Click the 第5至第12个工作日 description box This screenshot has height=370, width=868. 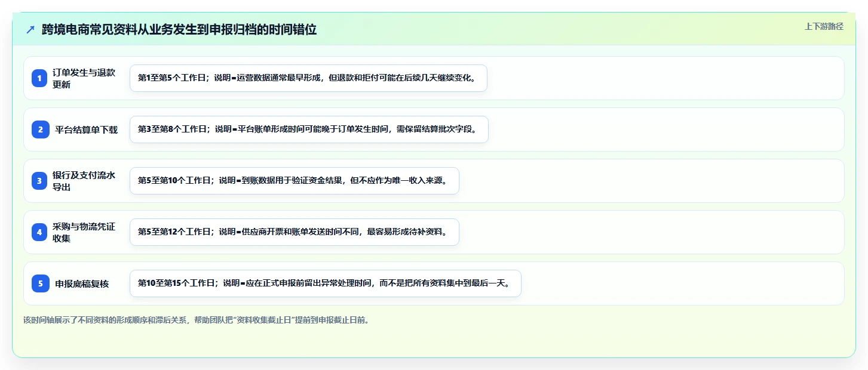(295, 232)
